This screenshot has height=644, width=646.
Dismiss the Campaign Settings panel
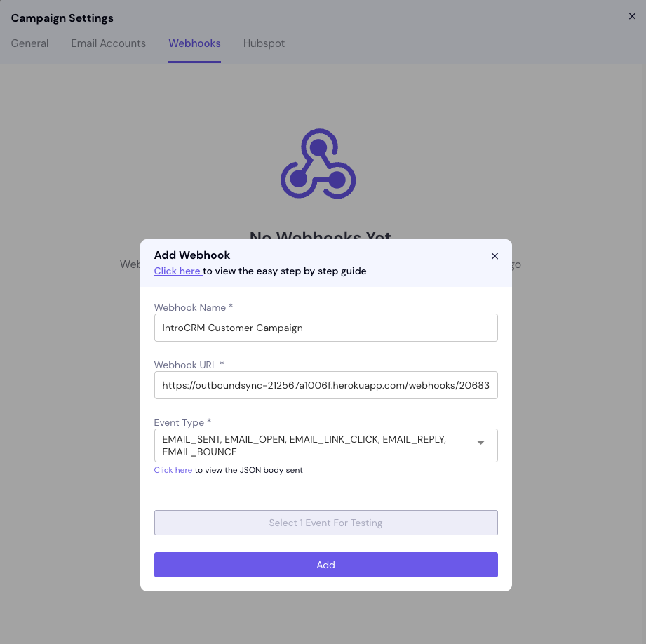pos(632,16)
